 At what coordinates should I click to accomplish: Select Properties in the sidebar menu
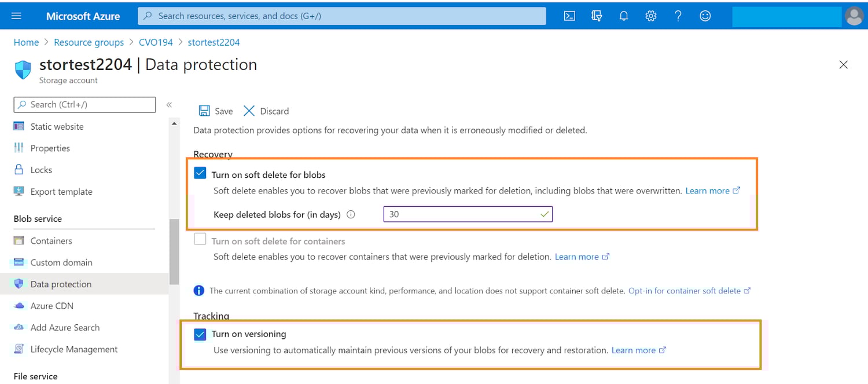[49, 148]
